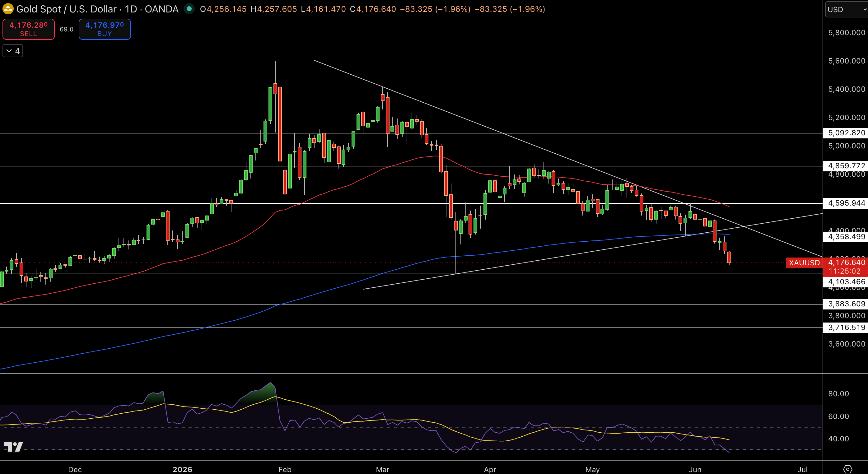Click the TradingView logo
This screenshot has height=474, width=868.
[x=13, y=447]
